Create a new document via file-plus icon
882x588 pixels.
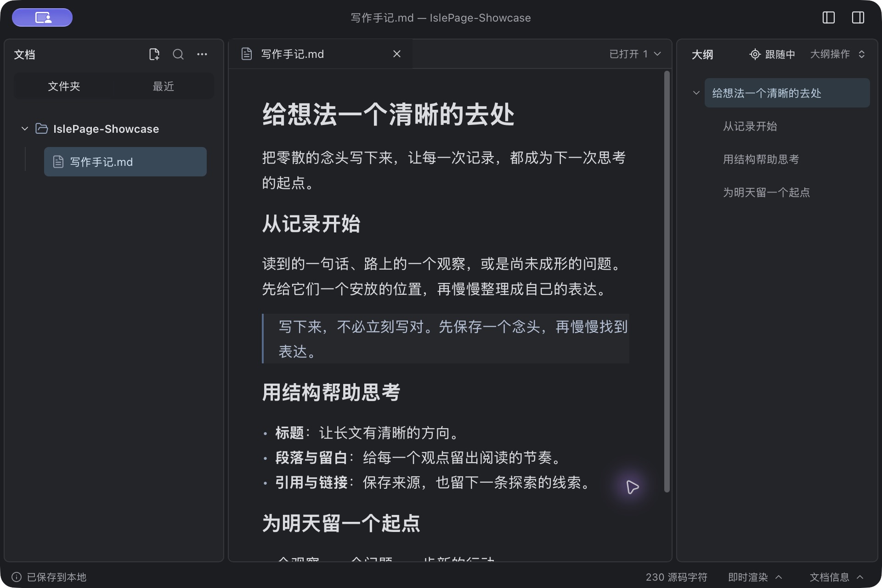pyautogui.click(x=154, y=54)
